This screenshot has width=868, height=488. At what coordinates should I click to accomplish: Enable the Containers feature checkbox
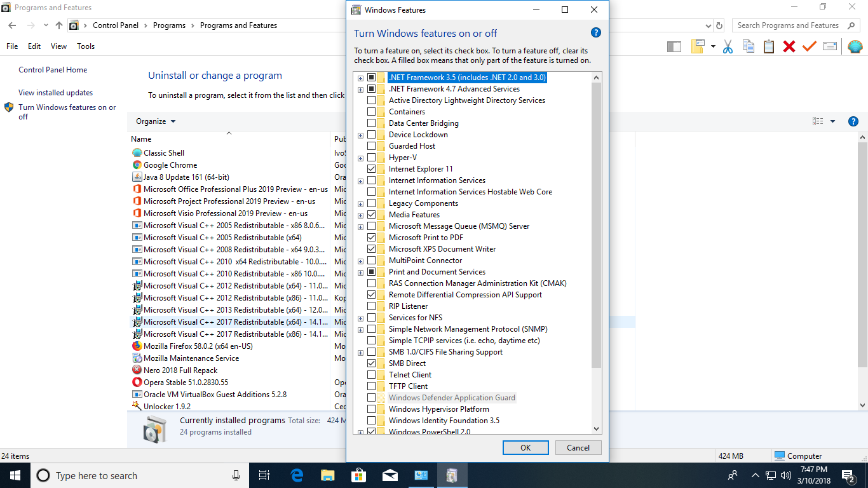[372, 112]
